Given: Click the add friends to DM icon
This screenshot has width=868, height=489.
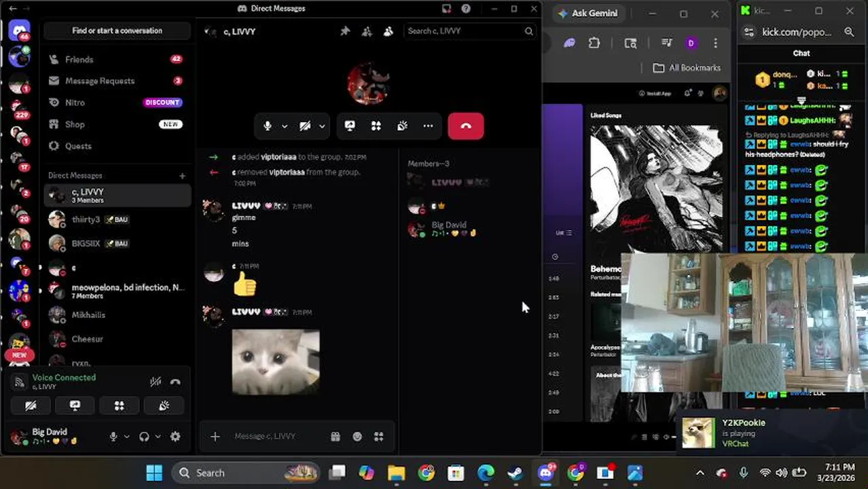Looking at the screenshot, I should [x=367, y=31].
